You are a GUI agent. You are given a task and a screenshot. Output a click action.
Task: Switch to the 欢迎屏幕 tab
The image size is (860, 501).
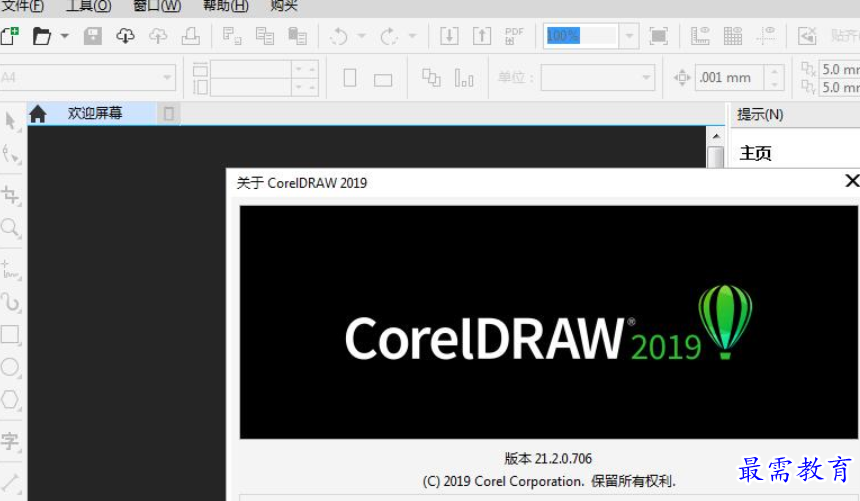click(x=95, y=114)
